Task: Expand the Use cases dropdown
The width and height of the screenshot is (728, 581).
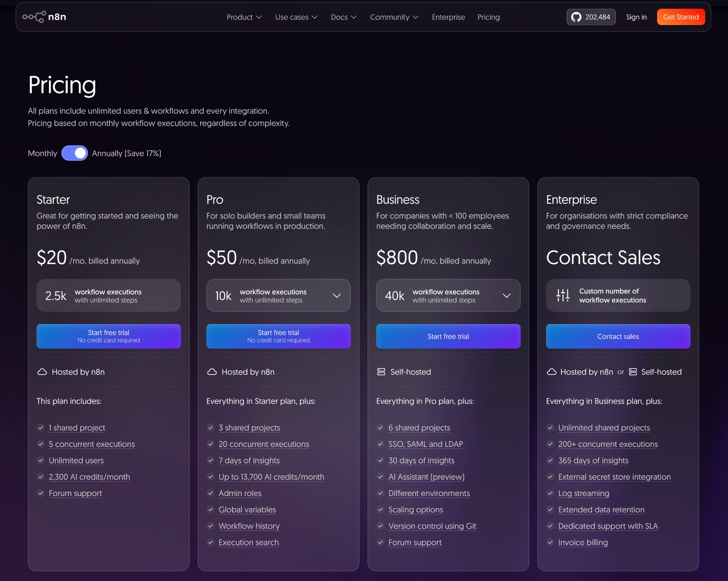Action: pyautogui.click(x=296, y=17)
